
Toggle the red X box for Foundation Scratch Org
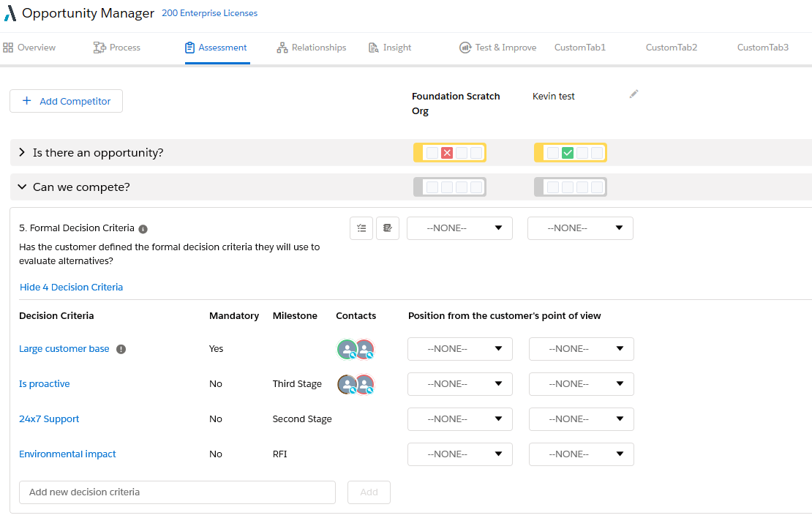click(447, 153)
